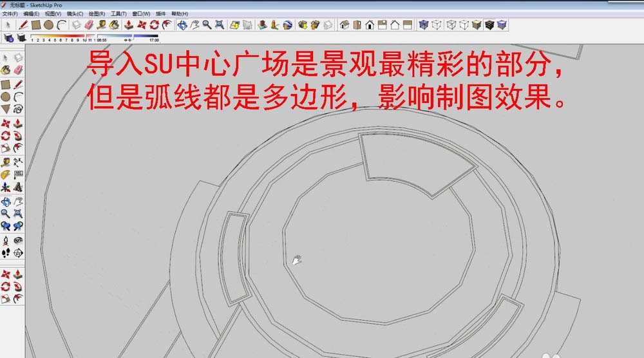Viewport: 644px width, 358px height.
Task: Open the 文件(F) menu
Action: [10, 14]
